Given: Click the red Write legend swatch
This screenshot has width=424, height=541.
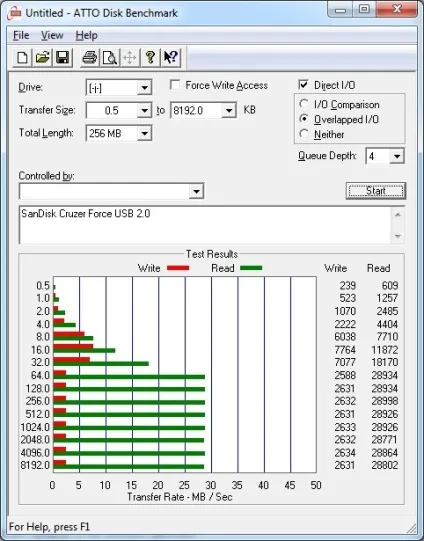Looking at the screenshot, I should (x=178, y=268).
